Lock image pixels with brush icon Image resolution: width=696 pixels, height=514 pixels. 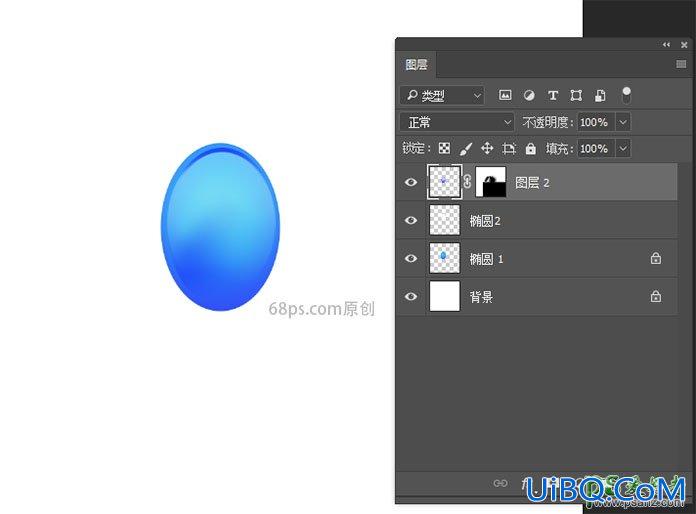[x=466, y=148]
